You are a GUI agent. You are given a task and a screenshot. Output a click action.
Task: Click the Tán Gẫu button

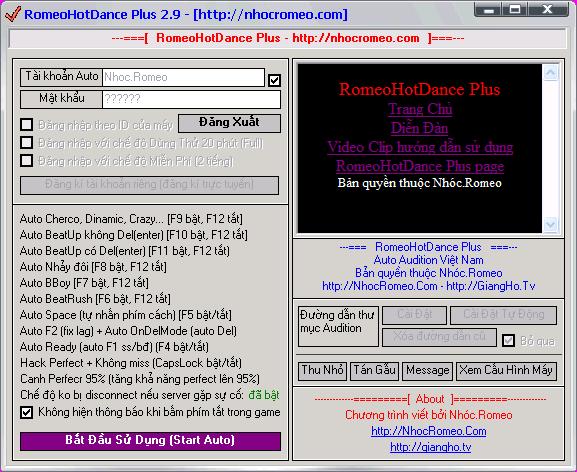[x=375, y=371]
